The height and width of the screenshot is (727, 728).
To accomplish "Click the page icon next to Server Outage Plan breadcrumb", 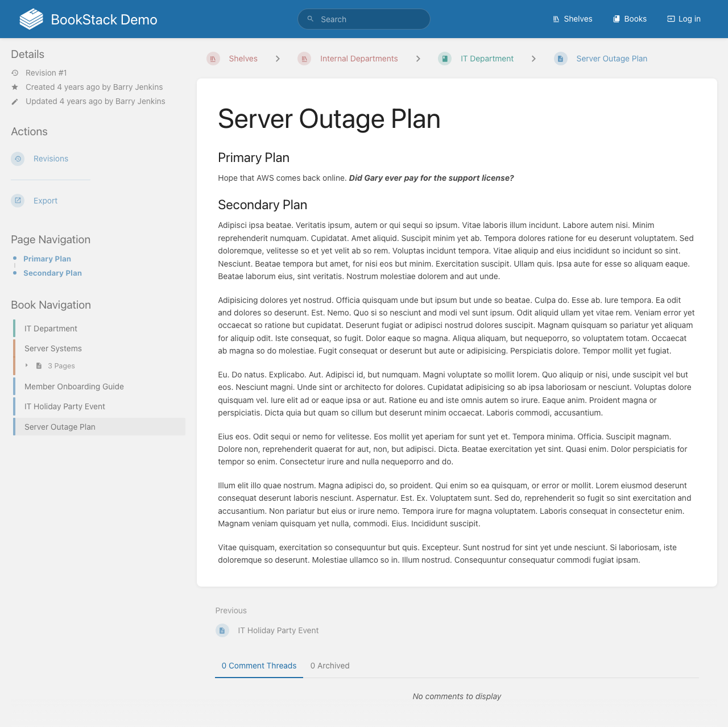I will (x=561, y=59).
